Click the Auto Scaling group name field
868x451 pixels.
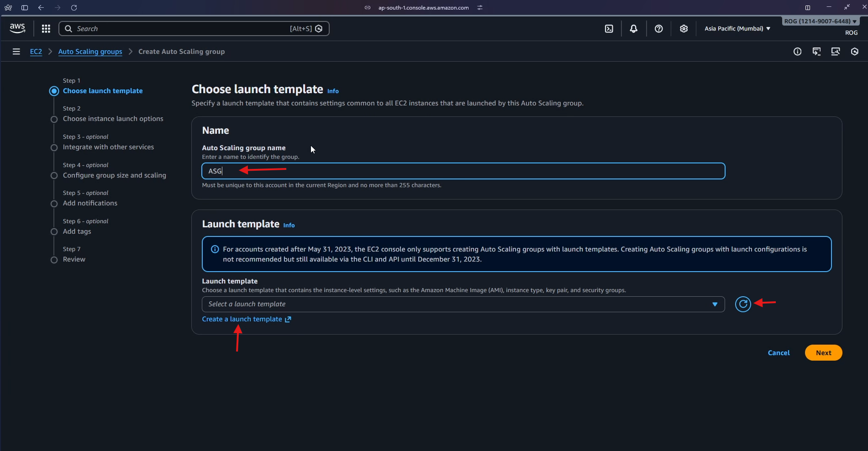463,171
